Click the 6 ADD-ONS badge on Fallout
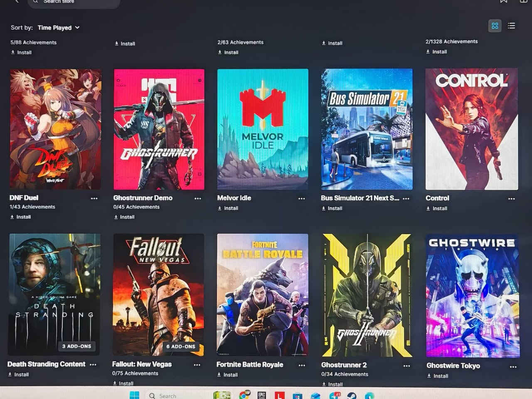 click(181, 346)
